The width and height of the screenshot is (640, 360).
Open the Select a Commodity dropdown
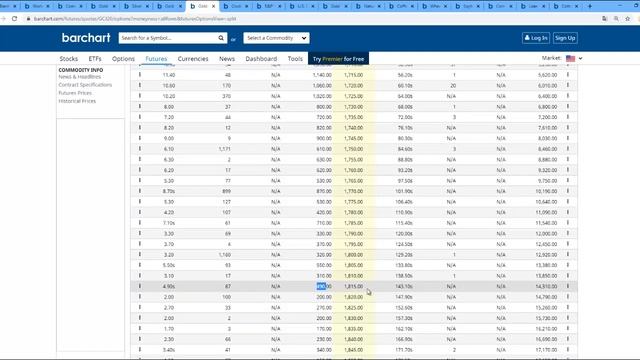276,38
